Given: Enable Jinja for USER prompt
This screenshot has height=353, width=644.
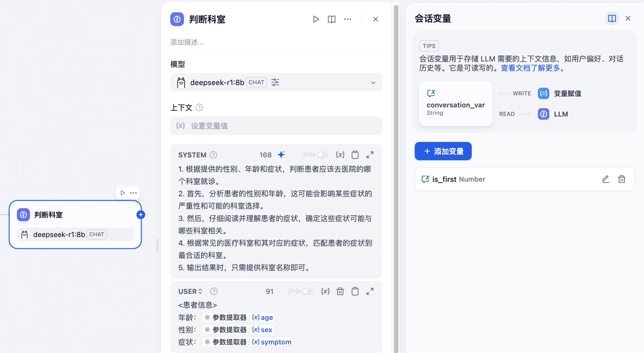Looking at the screenshot, I should (x=307, y=291).
